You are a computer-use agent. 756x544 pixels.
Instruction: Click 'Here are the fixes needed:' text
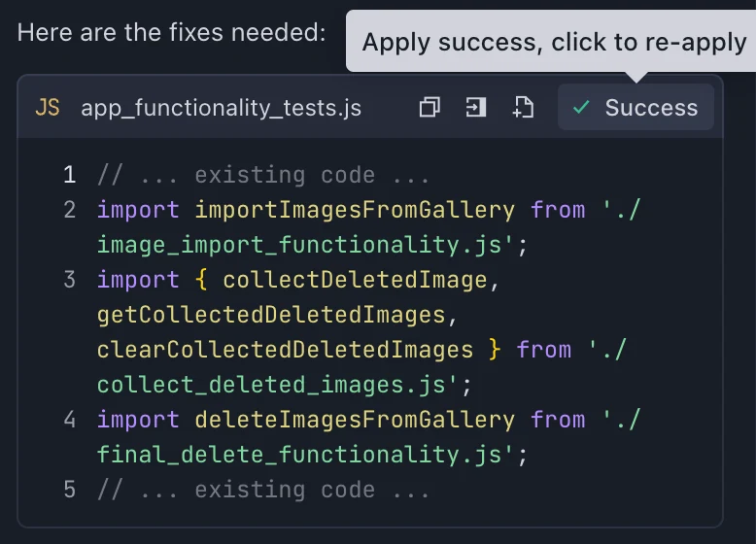pos(172,33)
